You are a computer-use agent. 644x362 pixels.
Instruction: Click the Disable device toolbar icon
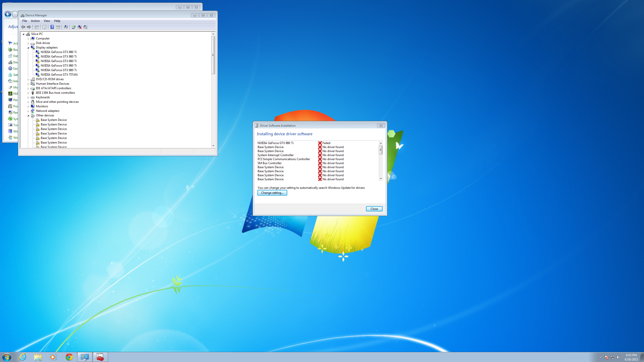click(x=86, y=27)
